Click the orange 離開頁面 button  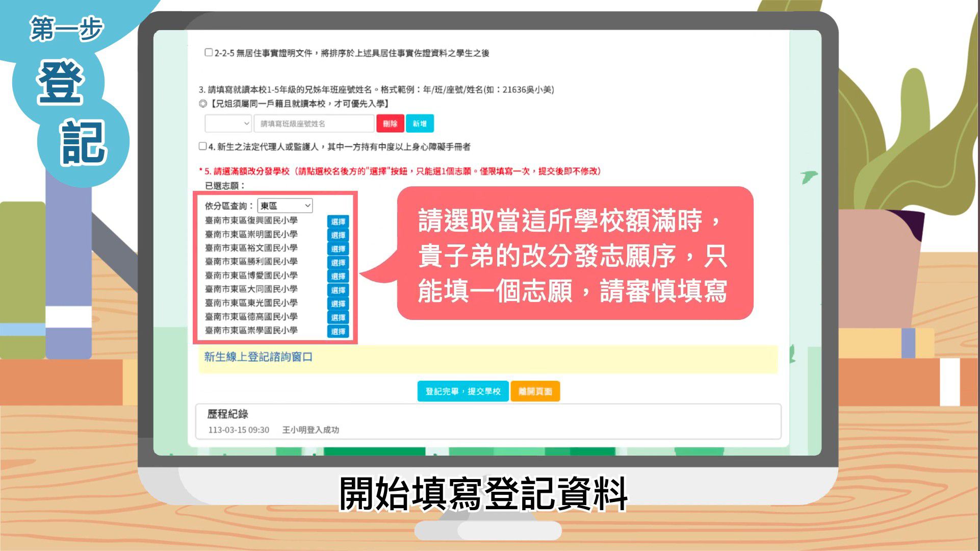click(x=535, y=391)
